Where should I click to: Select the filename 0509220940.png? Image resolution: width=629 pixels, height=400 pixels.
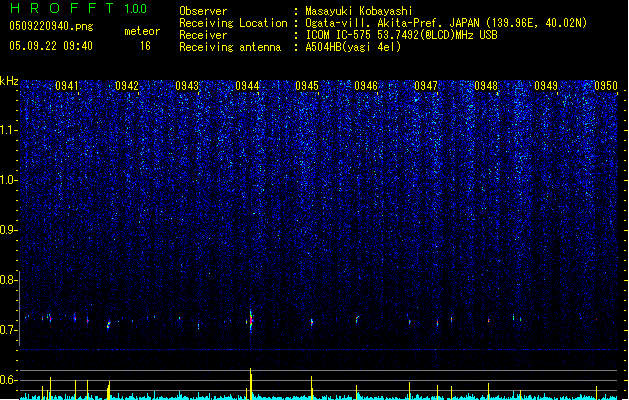(x=51, y=26)
